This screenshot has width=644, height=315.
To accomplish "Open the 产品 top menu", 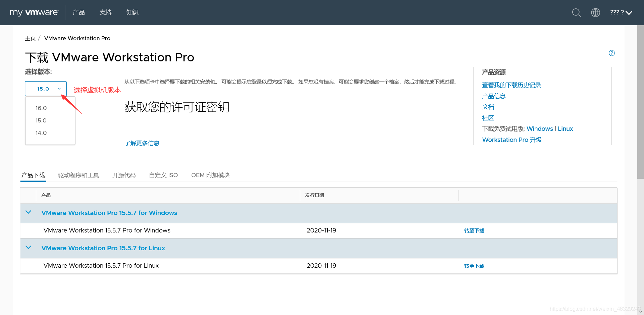I will pos(79,12).
